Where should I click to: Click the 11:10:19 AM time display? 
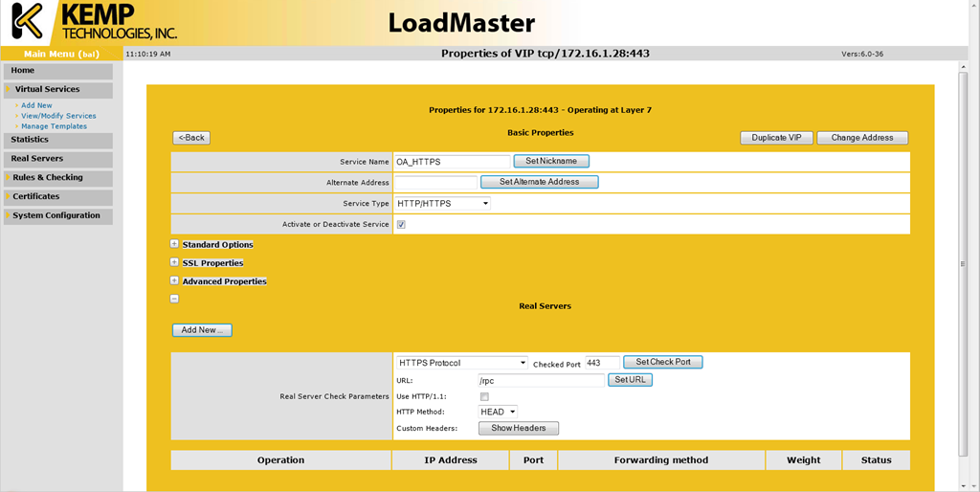[x=148, y=55]
